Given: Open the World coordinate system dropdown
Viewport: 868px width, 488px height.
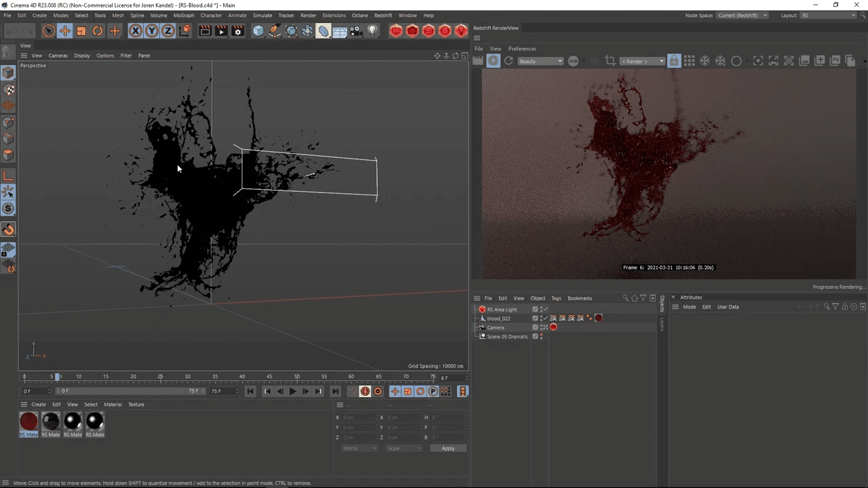Looking at the screenshot, I should click(x=359, y=448).
